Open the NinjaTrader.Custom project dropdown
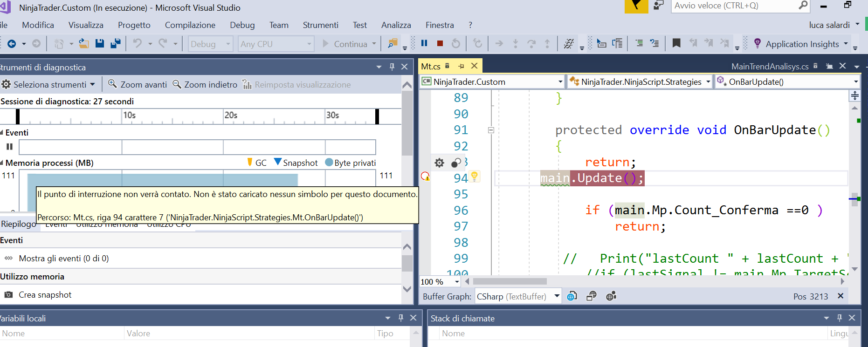 492,82
